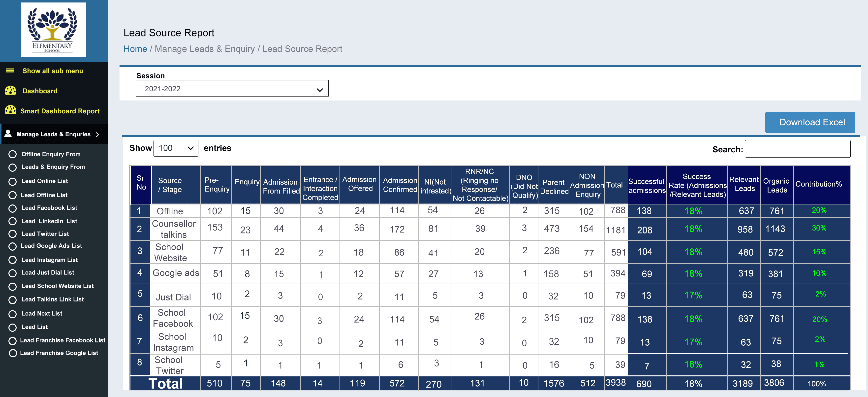868x397 pixels.
Task: Click the Elementary School logo
Action: pos(53,30)
